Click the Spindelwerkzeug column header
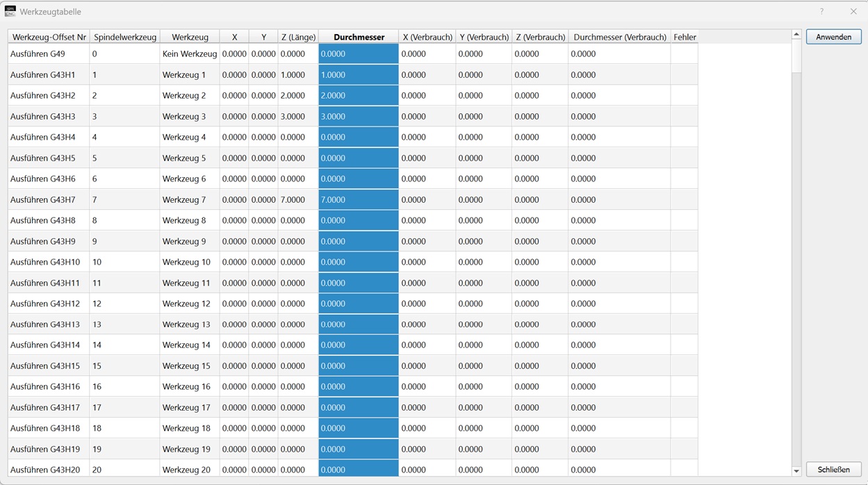This screenshot has height=485, width=868. click(124, 37)
